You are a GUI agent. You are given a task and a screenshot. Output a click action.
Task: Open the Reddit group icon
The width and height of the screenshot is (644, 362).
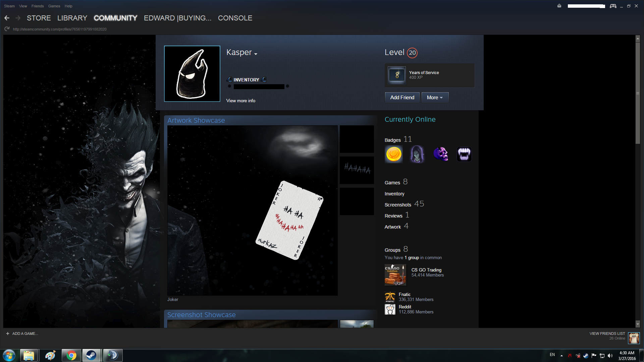390,309
